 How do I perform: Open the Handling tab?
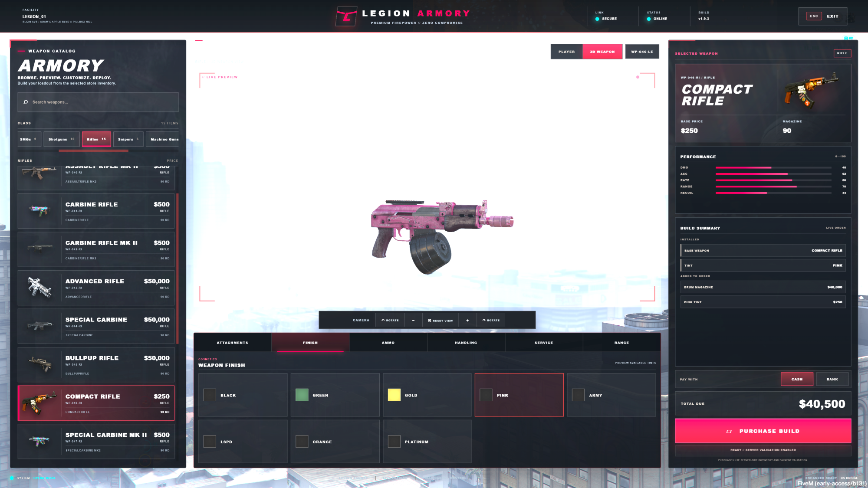click(x=466, y=343)
